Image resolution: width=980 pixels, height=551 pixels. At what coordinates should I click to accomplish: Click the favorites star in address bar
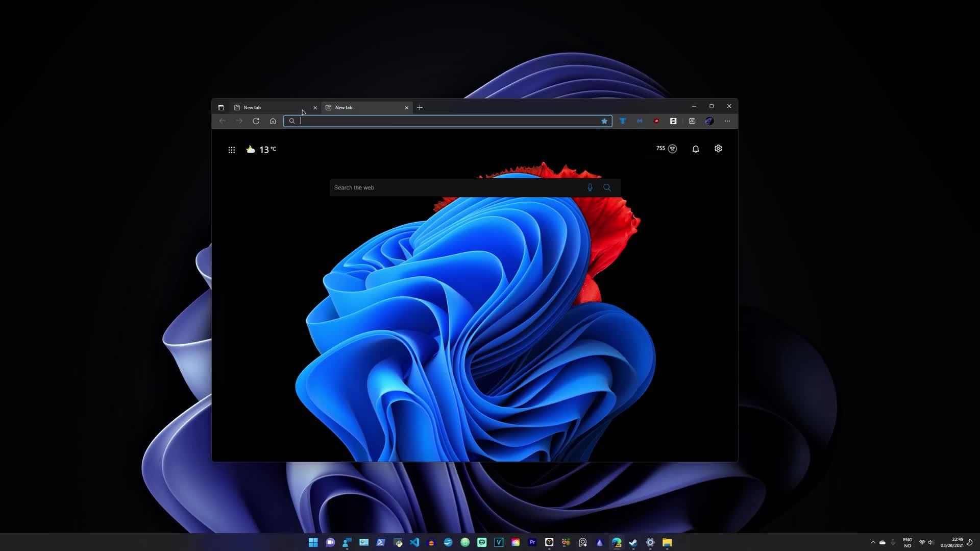[x=604, y=121]
